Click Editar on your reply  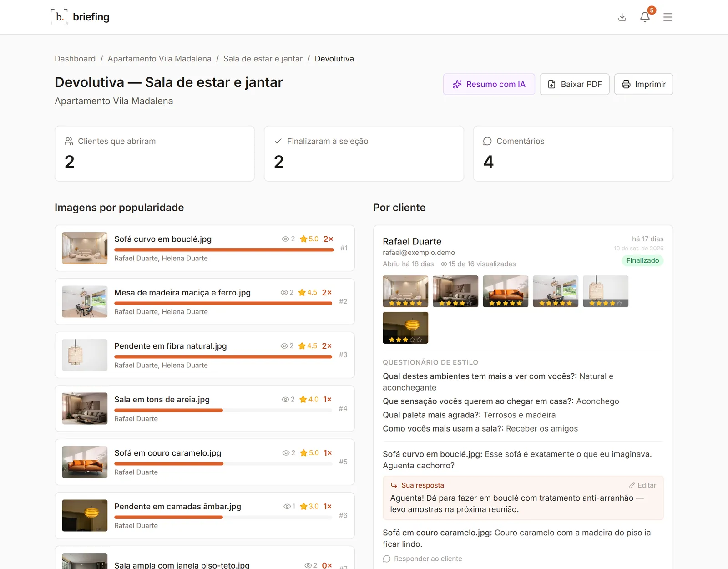click(642, 485)
